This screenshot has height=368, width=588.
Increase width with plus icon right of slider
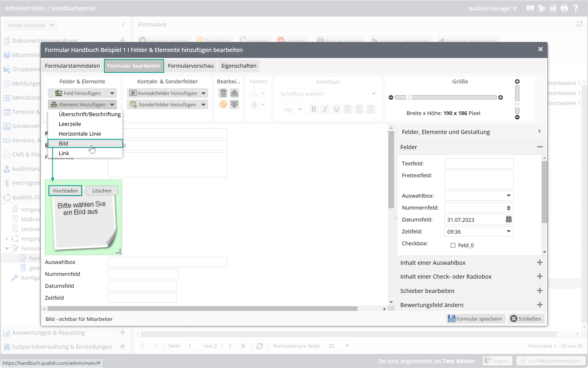(x=501, y=97)
